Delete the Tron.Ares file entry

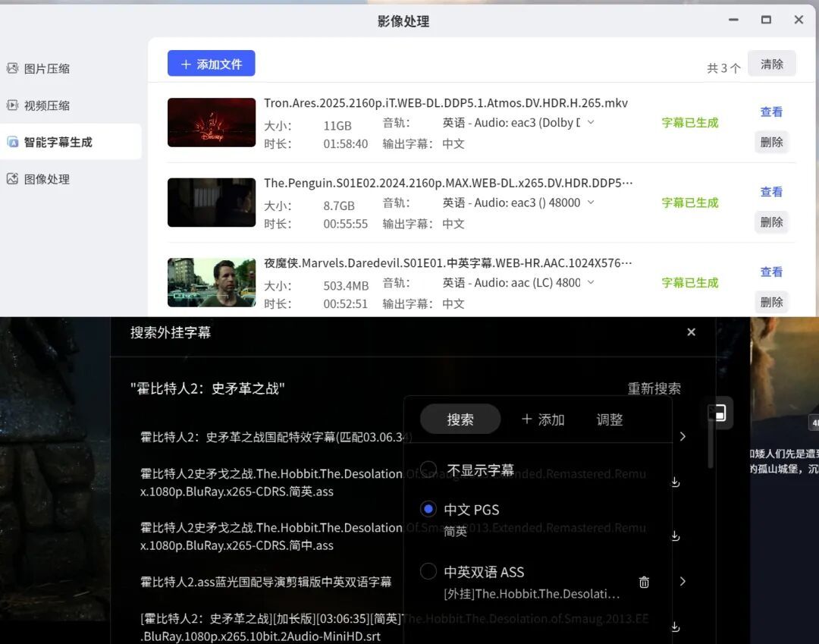771,142
